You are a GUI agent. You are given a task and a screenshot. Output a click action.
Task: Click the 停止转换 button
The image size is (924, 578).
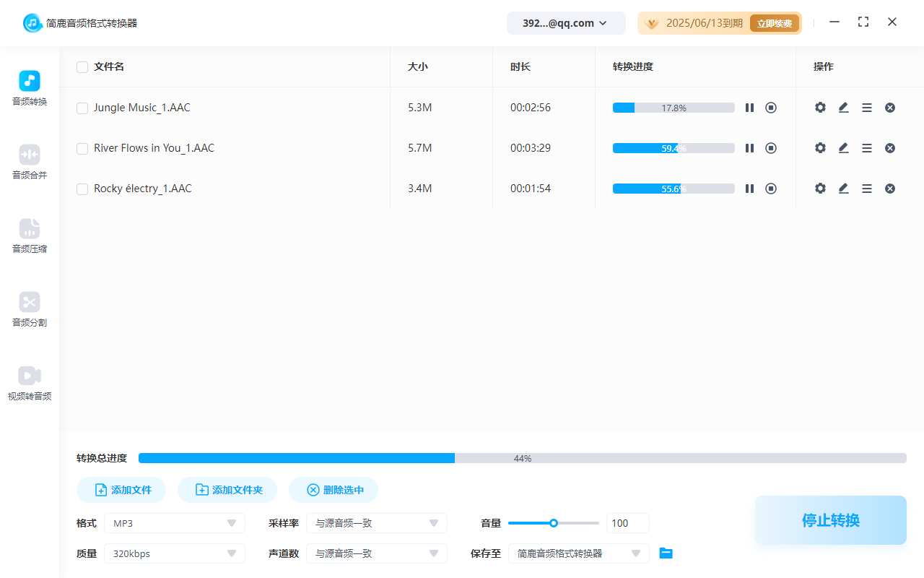830,520
